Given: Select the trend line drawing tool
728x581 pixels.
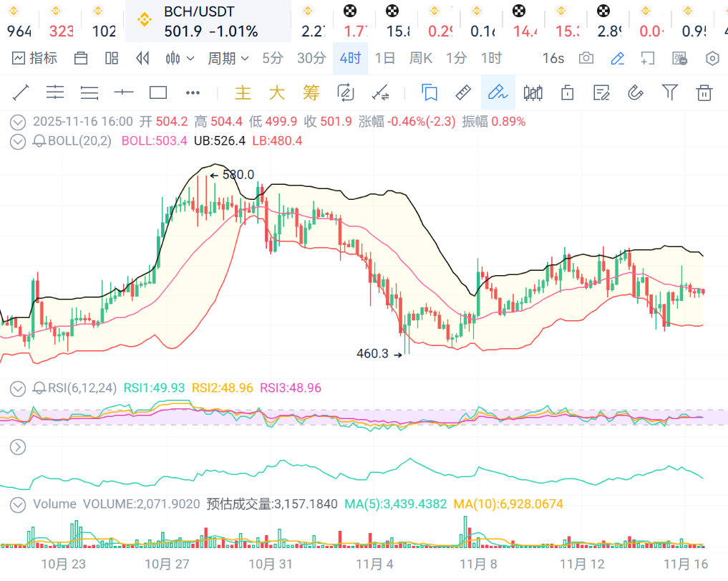Looking at the screenshot, I should click(20, 92).
